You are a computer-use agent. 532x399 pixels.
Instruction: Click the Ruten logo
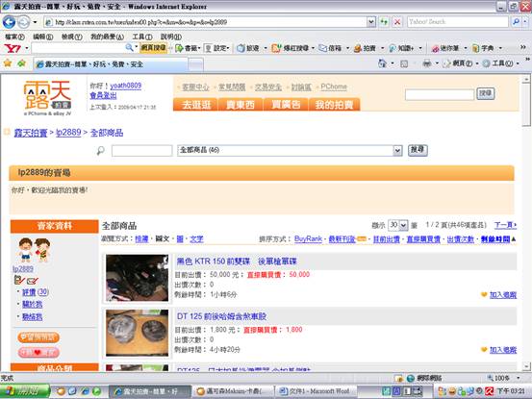47,98
